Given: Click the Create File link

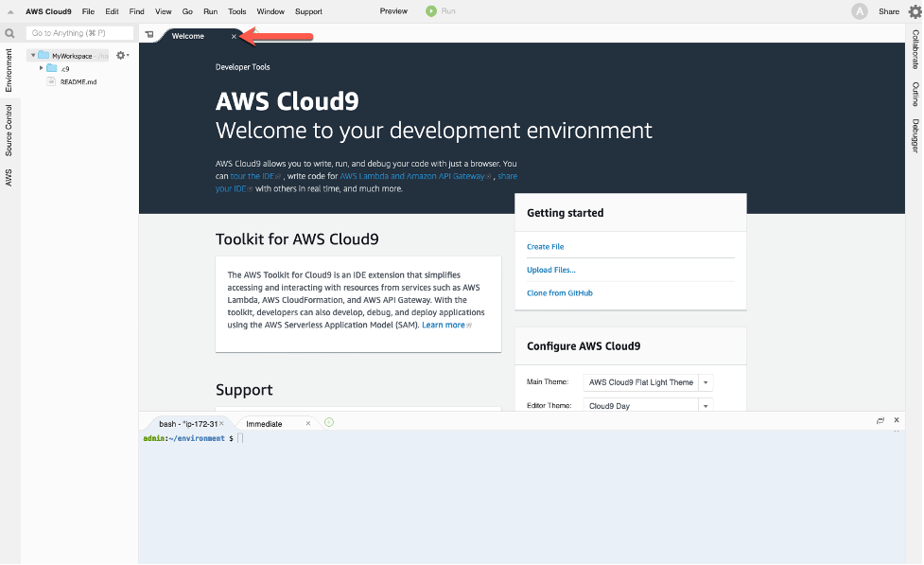Looking at the screenshot, I should pos(545,247).
